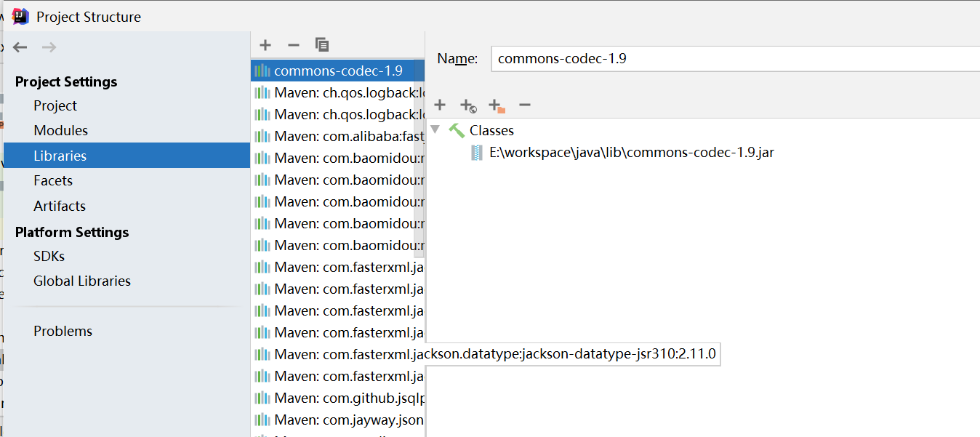The height and width of the screenshot is (437, 980).
Task: Collapse the Classes tree node
Action: click(x=434, y=130)
